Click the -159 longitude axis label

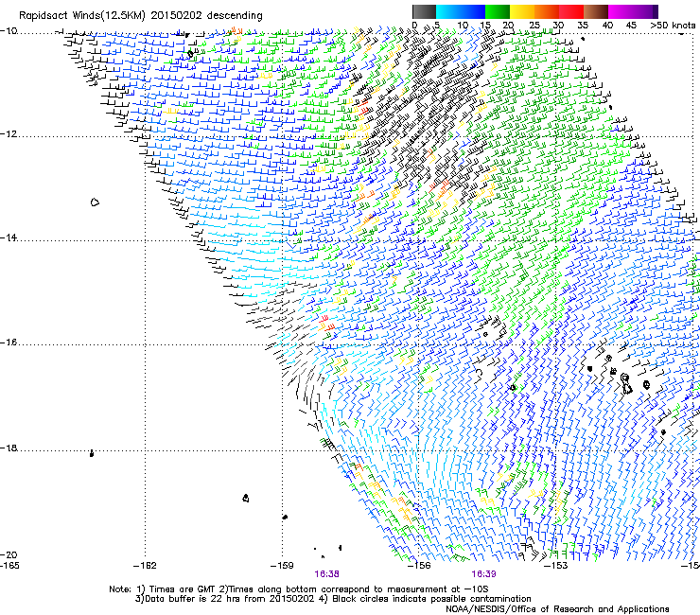[x=282, y=566]
